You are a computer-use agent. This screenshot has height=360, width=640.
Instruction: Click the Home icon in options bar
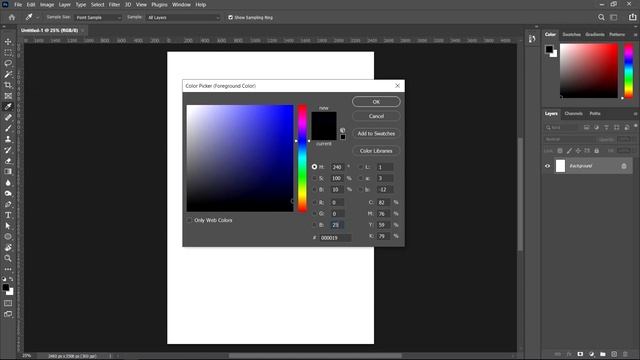pos(11,18)
